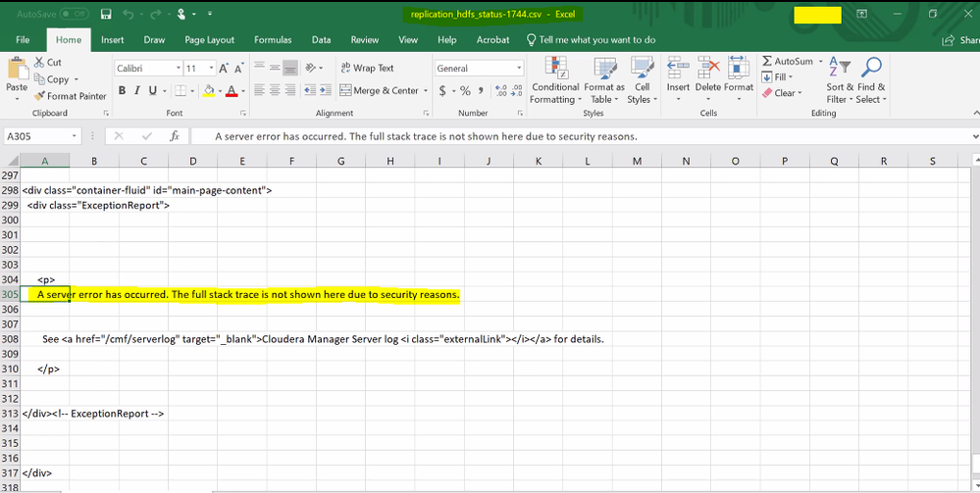This screenshot has height=493, width=980.
Task: Switch to the Formulas ribbon tab
Action: point(273,40)
